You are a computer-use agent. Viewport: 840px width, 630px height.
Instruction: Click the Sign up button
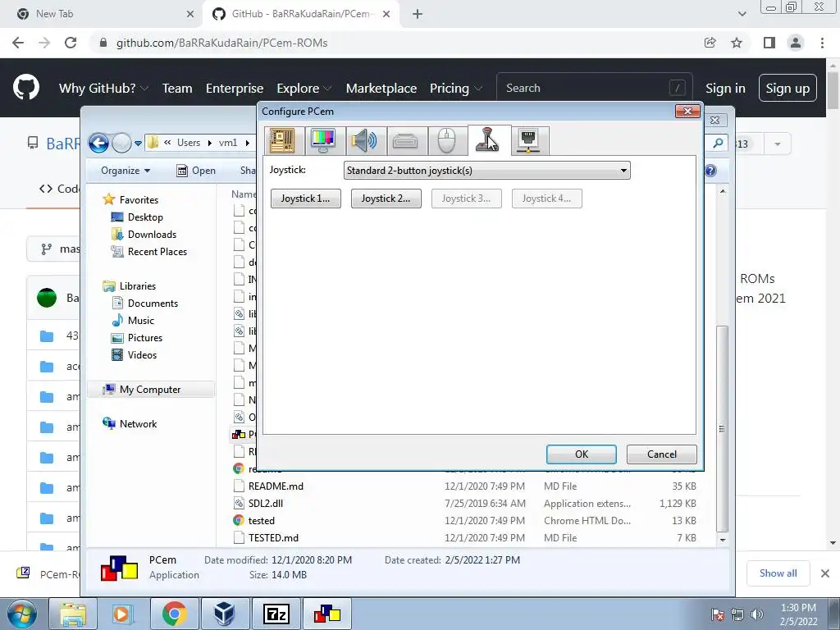tap(787, 88)
